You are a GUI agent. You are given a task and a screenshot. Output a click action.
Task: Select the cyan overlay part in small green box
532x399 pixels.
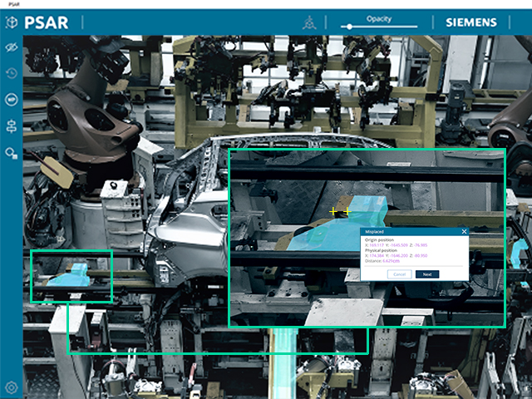coord(69,276)
